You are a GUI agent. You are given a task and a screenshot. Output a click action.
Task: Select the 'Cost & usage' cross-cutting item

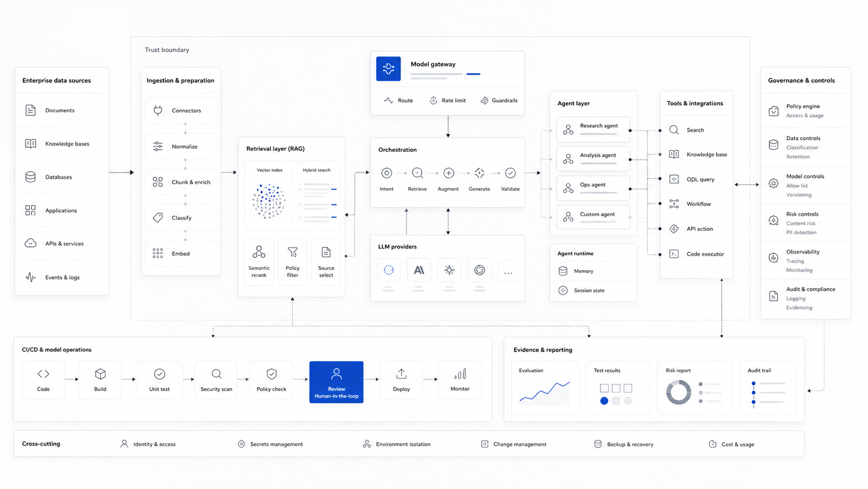pos(731,444)
